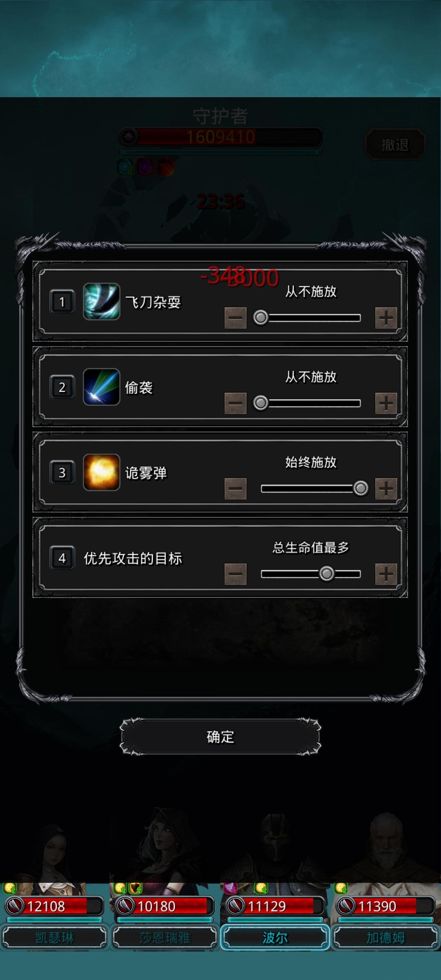This screenshot has width=441, height=980.
Task: Click the 诡雾弹 slider track
Action: click(x=311, y=488)
